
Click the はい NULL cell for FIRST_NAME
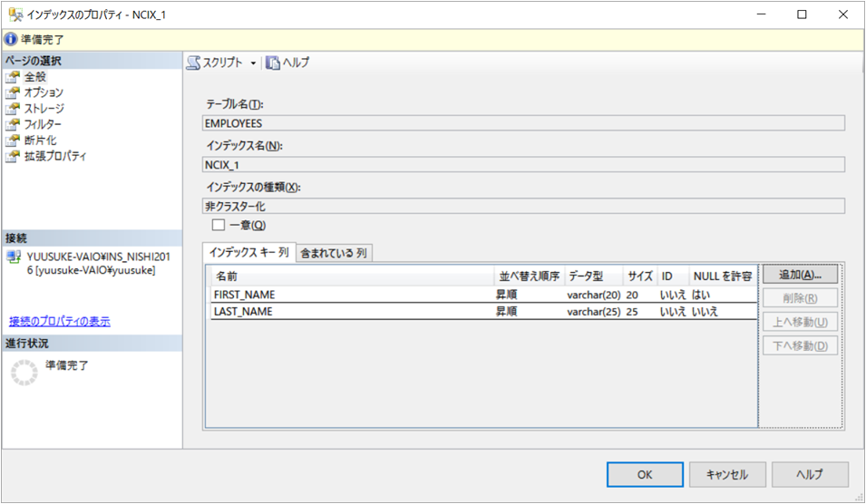pos(701,295)
